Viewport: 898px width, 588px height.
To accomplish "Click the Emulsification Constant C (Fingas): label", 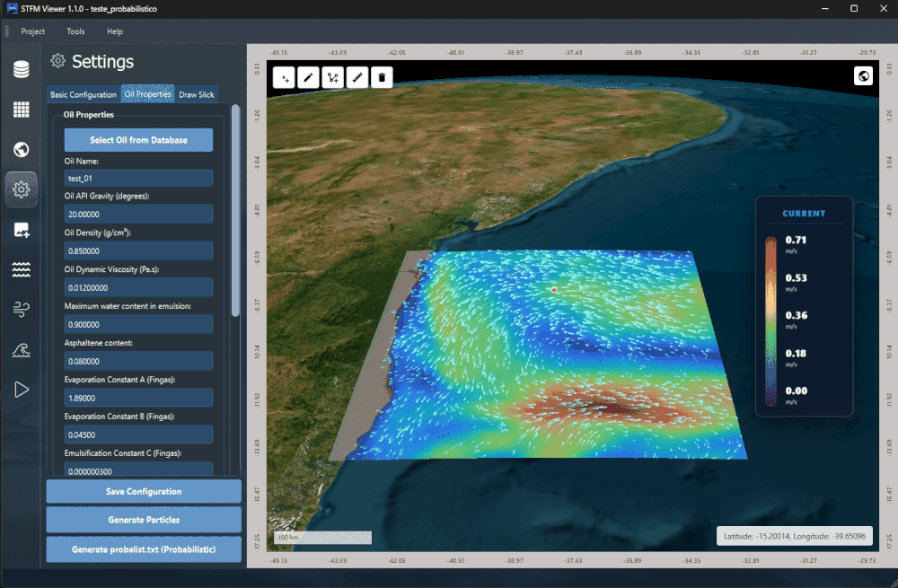I will pyautogui.click(x=123, y=452).
